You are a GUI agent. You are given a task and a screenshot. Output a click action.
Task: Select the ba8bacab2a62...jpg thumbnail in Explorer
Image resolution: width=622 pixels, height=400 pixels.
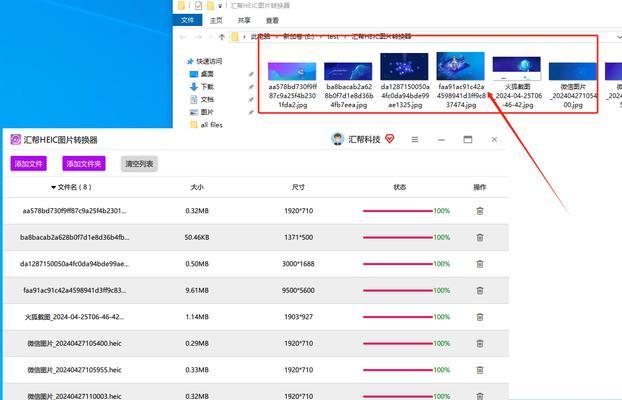[348, 71]
